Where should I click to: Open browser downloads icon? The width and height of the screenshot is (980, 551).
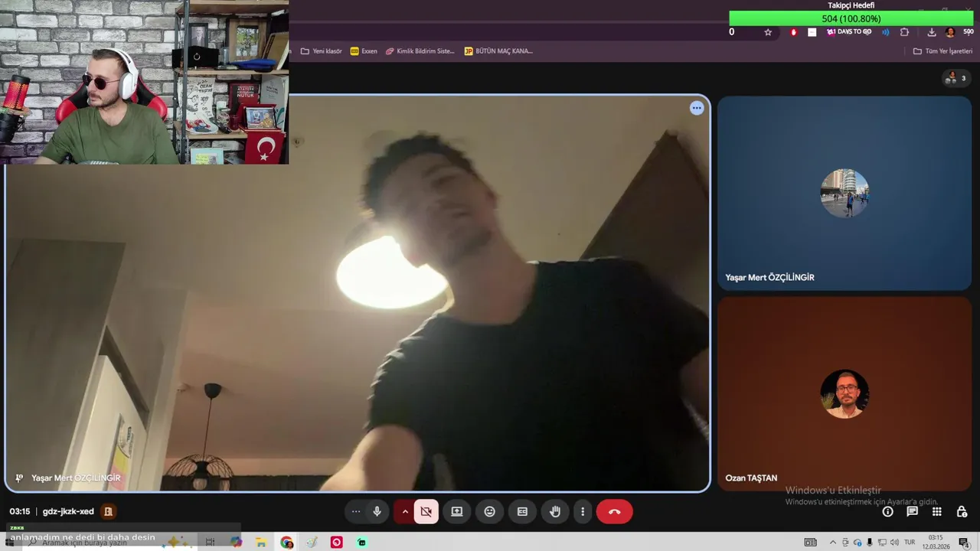pyautogui.click(x=932, y=32)
